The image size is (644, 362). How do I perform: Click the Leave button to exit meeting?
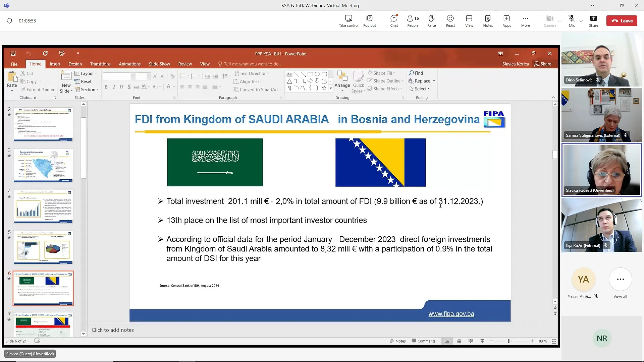(622, 20)
